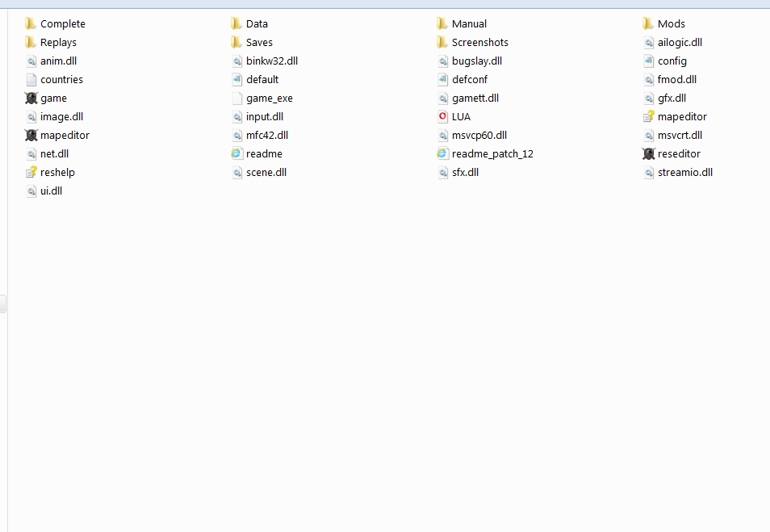Select the Mods folder icon

(x=648, y=23)
